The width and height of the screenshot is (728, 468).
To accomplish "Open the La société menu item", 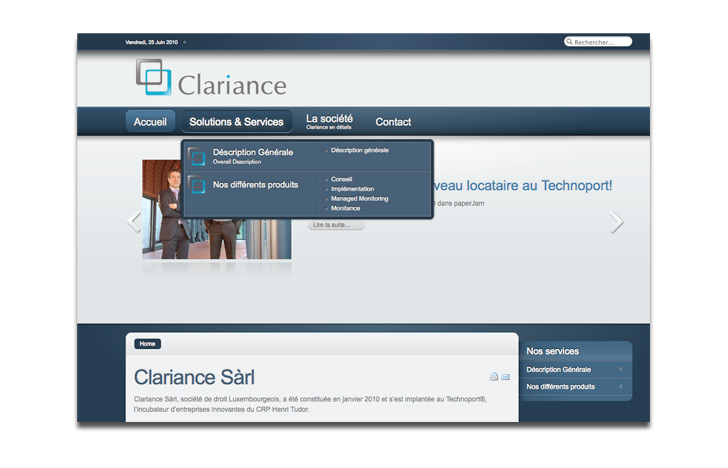I will click(329, 121).
